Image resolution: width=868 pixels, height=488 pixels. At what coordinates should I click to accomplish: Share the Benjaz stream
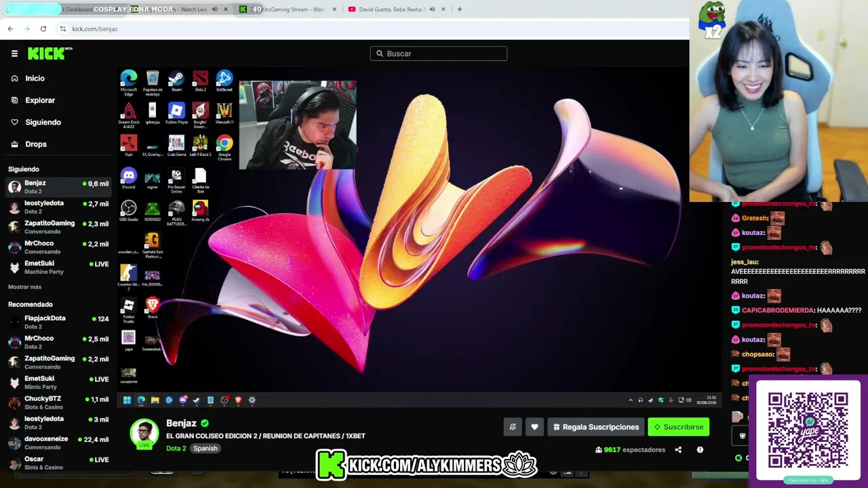pos(678,449)
